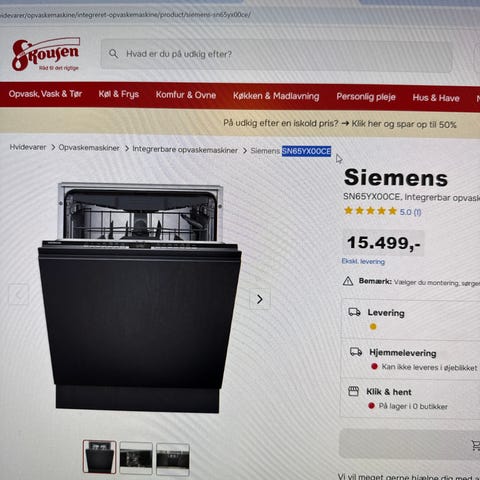Open Personlig pleje menu
Image resolution: width=480 pixels, height=480 pixels.
pyautogui.click(x=366, y=97)
